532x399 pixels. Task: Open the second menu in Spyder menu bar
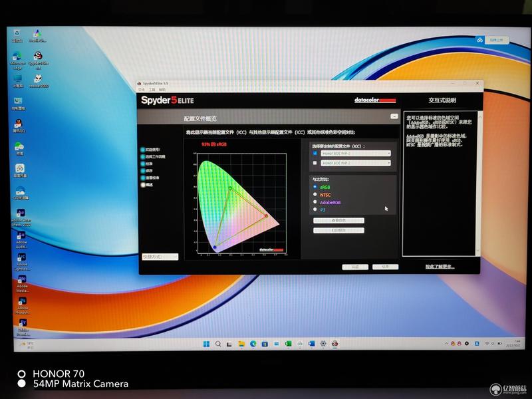click(x=152, y=90)
